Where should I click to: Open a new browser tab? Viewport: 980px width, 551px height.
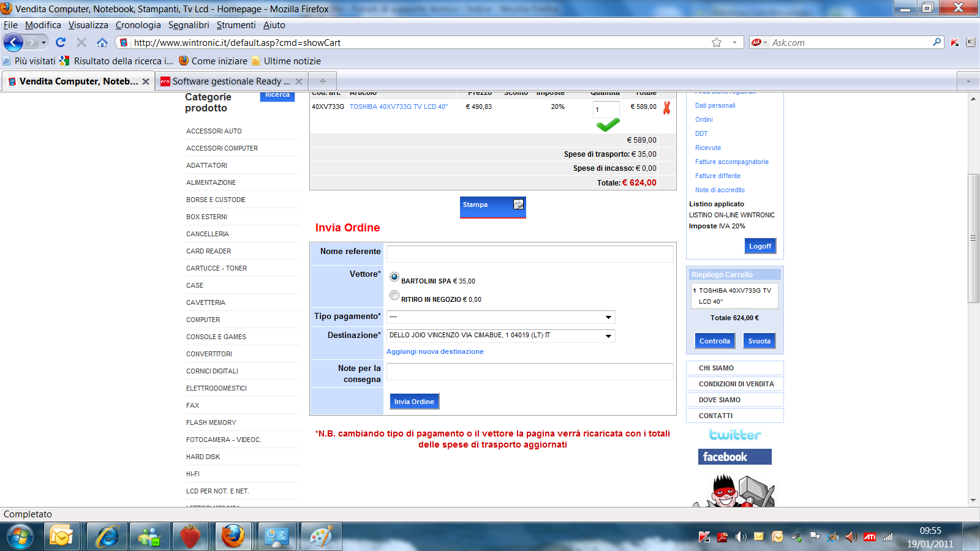click(323, 81)
